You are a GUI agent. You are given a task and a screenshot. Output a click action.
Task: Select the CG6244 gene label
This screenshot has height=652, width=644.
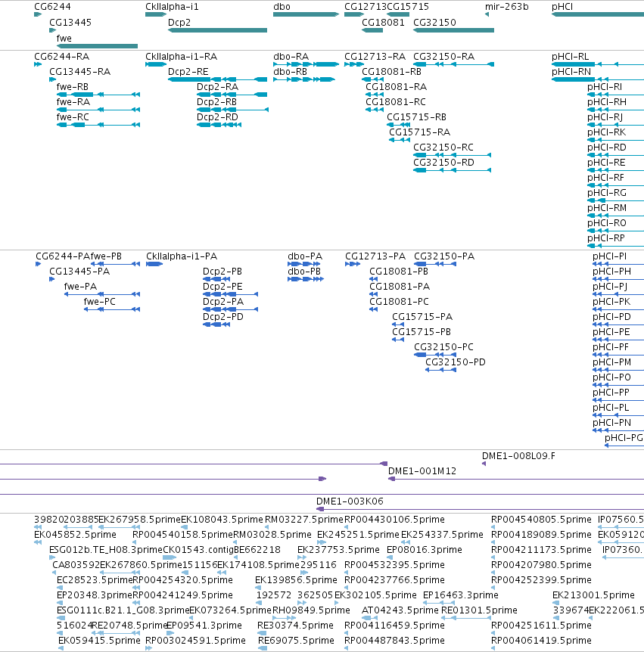[x=52, y=7]
